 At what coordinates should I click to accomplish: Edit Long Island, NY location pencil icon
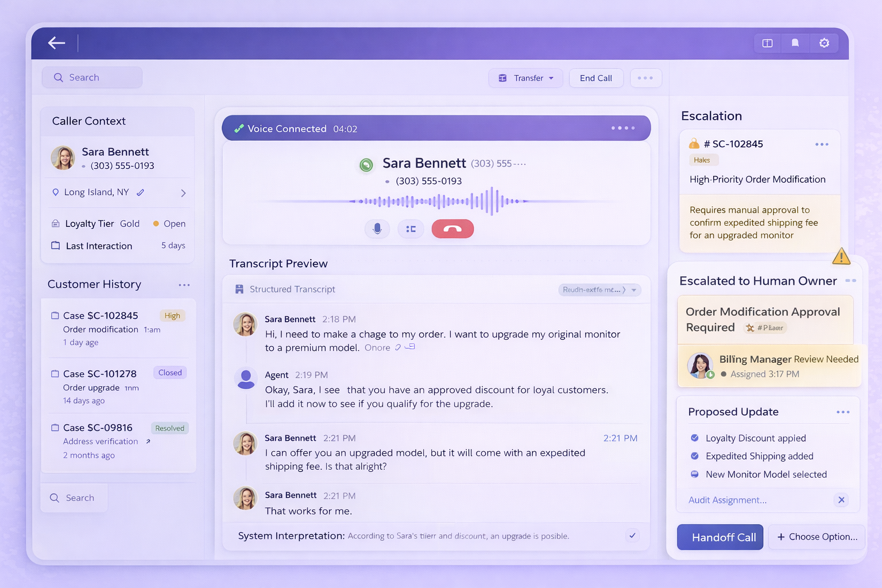(x=141, y=192)
